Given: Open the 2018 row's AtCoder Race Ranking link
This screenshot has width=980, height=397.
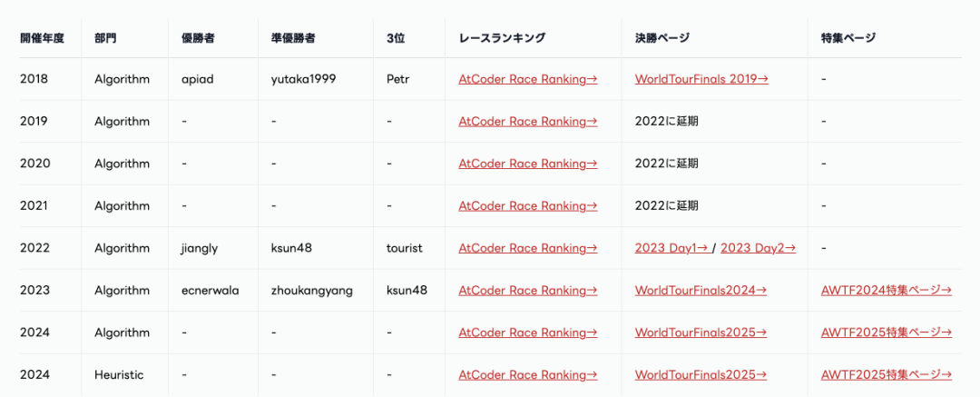Looking at the screenshot, I should [x=527, y=79].
